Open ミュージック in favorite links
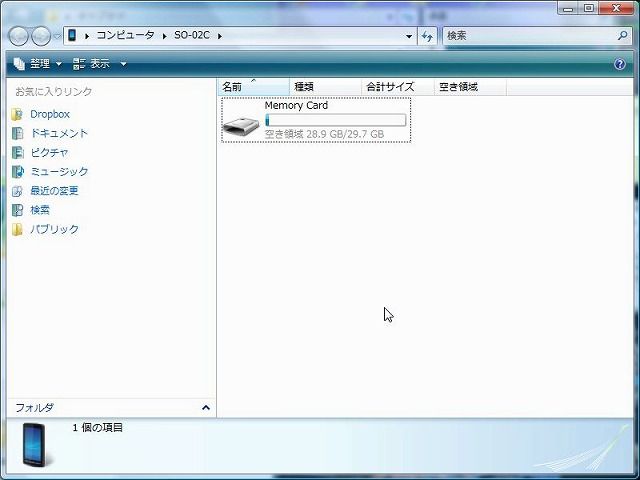Screen dimensions: 640x480 [x=59, y=171]
